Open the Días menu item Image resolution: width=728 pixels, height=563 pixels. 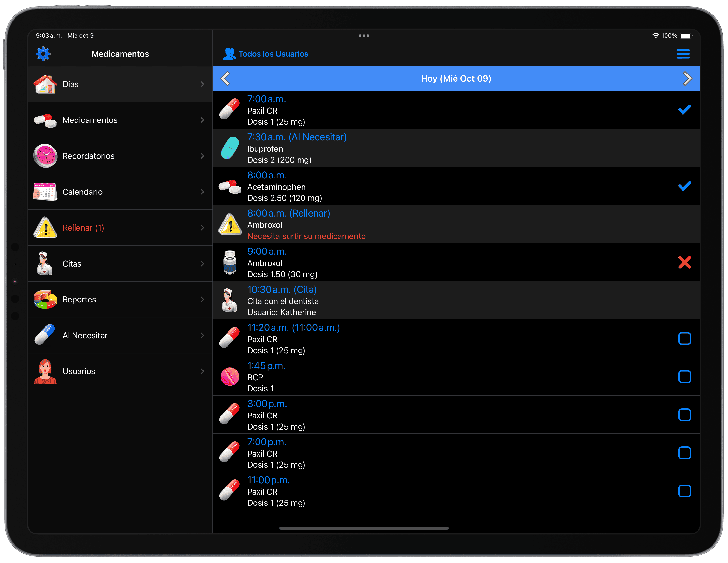click(x=120, y=84)
